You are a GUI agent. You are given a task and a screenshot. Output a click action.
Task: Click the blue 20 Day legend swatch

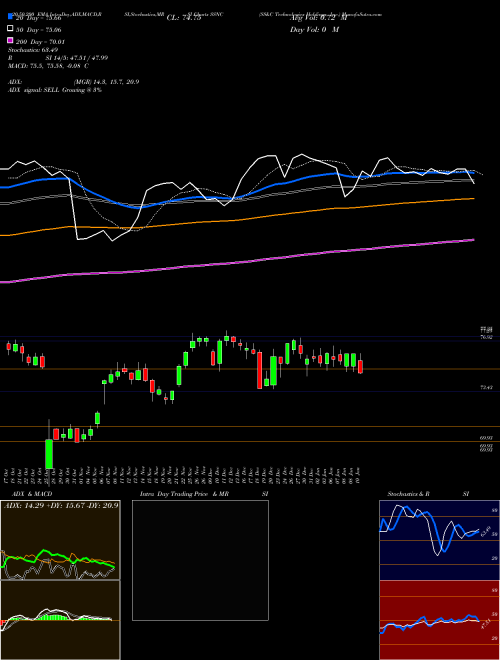pyautogui.click(x=10, y=18)
